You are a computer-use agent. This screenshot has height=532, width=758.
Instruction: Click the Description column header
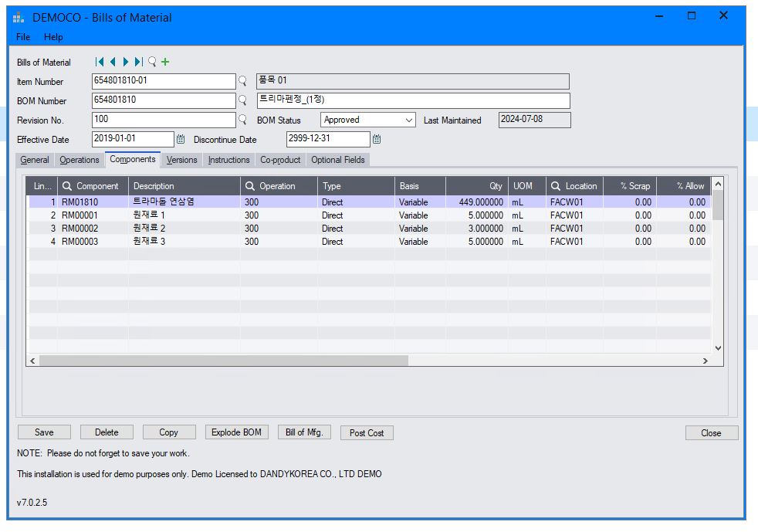184,186
